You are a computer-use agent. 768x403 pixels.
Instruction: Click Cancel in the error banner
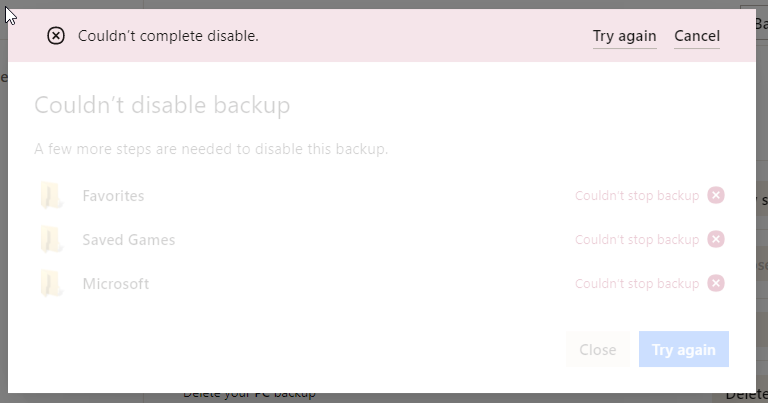pos(697,36)
